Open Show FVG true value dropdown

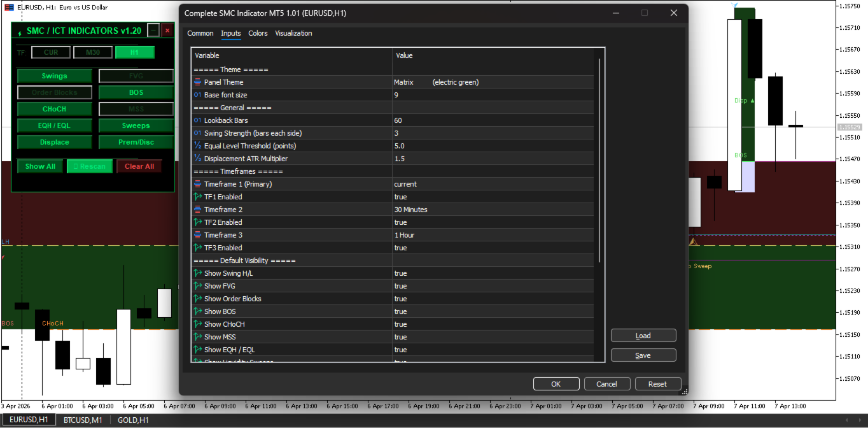pyautogui.click(x=493, y=286)
